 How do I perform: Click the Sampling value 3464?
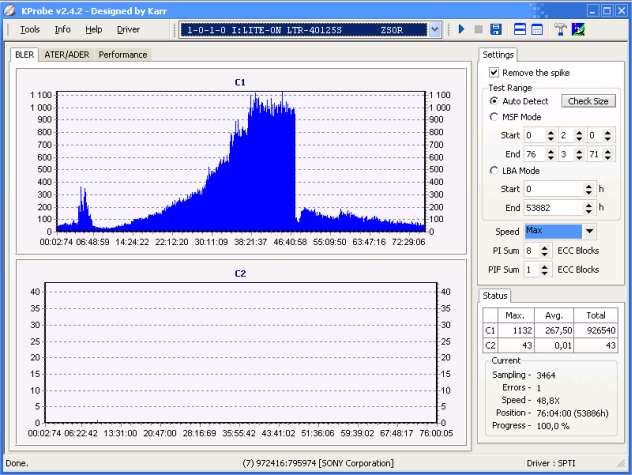pos(546,375)
